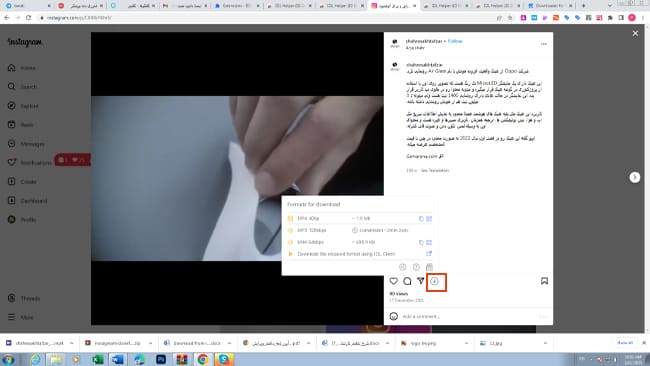Click leftmost round icon in popup footer
The height and width of the screenshot is (366, 650).
[402, 267]
